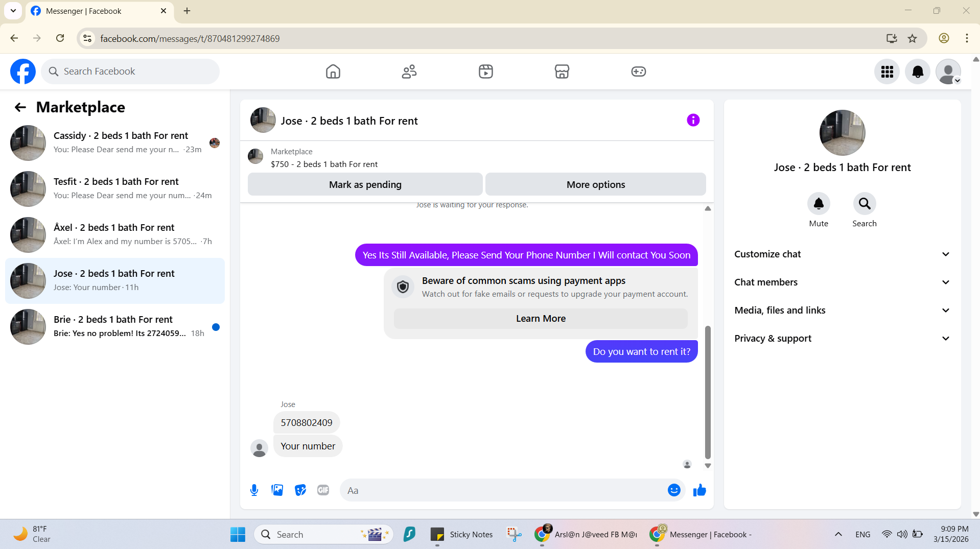
Task: Click the back arrow next to Marketplace
Action: [x=20, y=107]
